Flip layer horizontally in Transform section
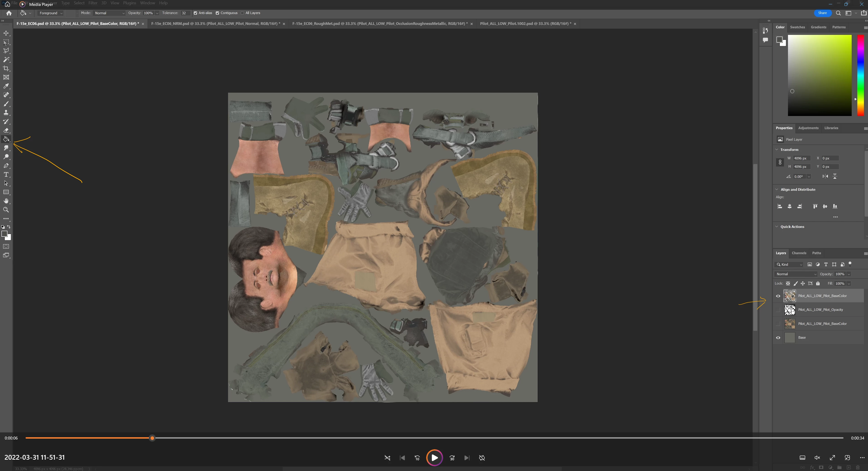The width and height of the screenshot is (868, 471). [825, 176]
